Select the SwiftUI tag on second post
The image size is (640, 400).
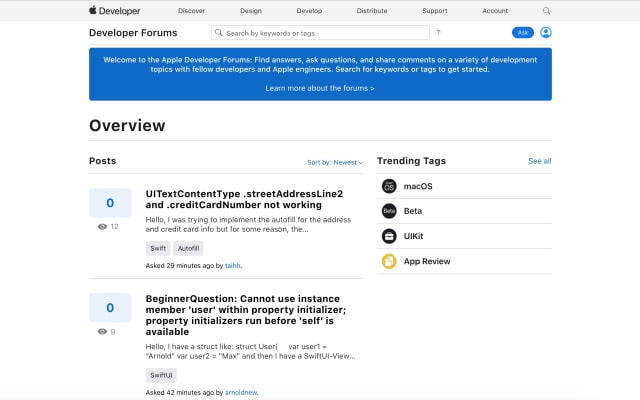[161, 375]
